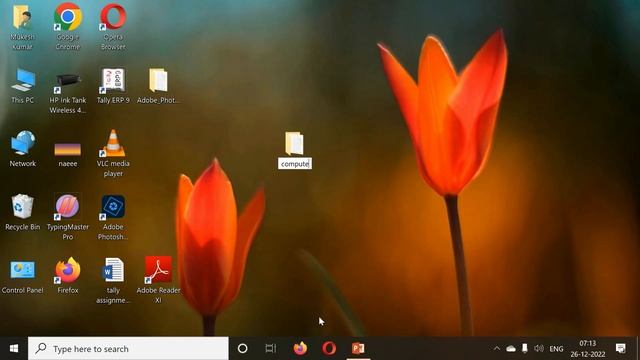
Task: Select the Firefox desktop shortcut
Action: (x=68, y=271)
